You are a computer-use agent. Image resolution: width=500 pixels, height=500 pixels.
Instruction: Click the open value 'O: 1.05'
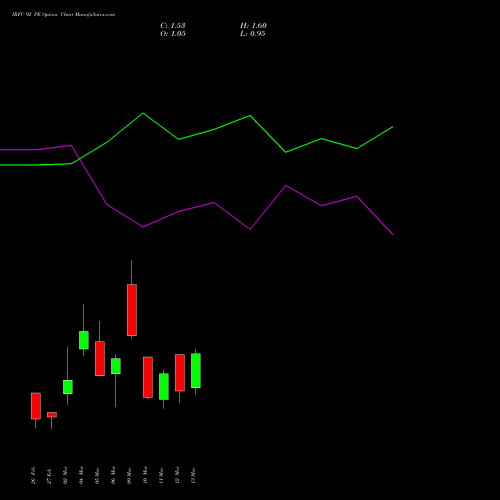[x=173, y=34]
